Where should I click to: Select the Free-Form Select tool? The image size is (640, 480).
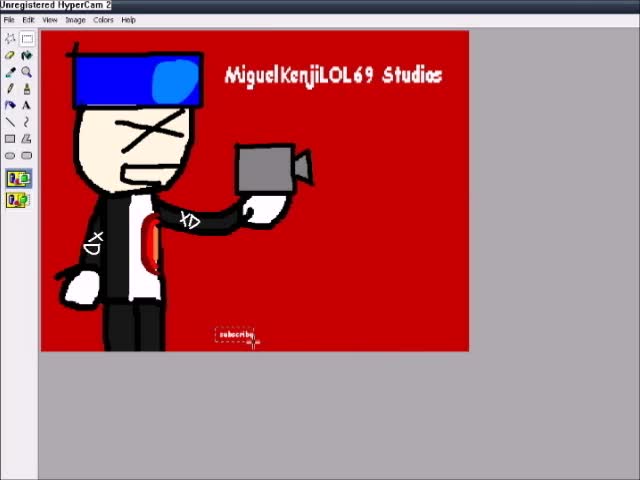[10, 39]
